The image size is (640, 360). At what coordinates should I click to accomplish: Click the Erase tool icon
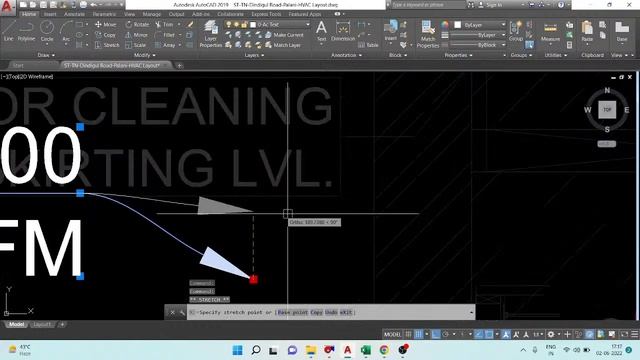(x=190, y=24)
